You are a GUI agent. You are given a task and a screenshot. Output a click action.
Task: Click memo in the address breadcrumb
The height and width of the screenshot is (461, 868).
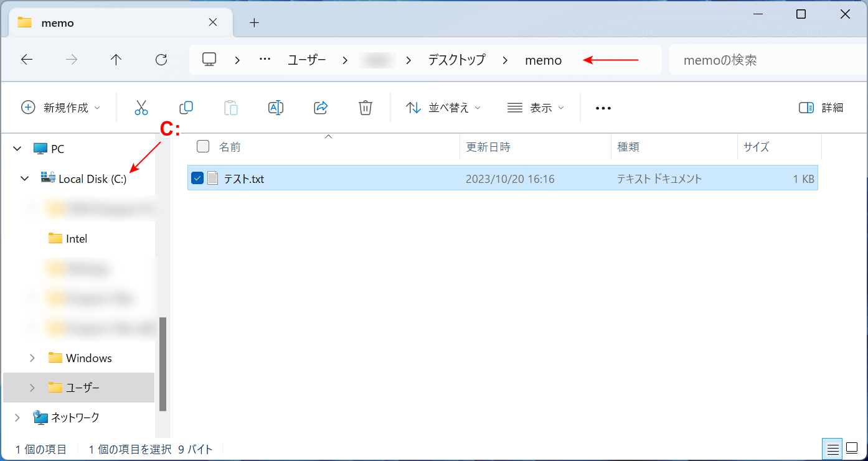click(x=544, y=60)
